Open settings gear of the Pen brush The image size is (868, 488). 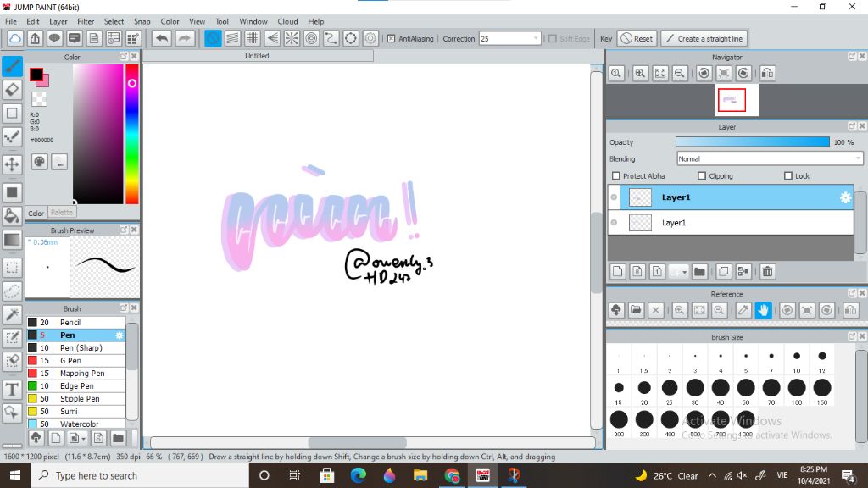click(x=119, y=335)
